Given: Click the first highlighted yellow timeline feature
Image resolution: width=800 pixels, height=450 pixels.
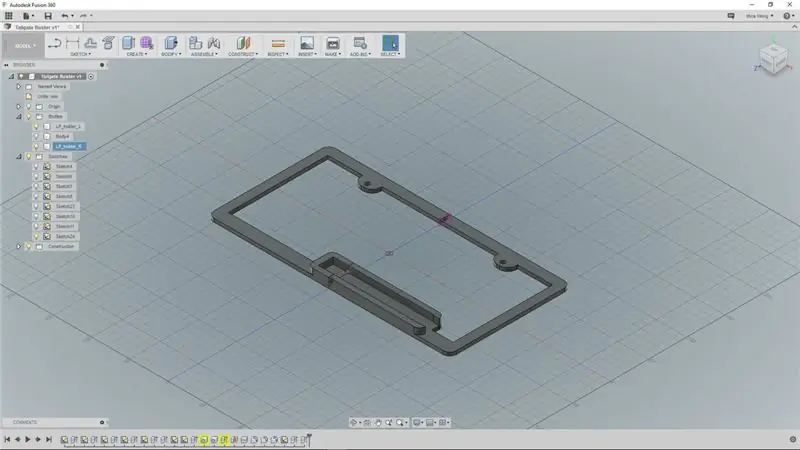Looking at the screenshot, I should click(204, 439).
